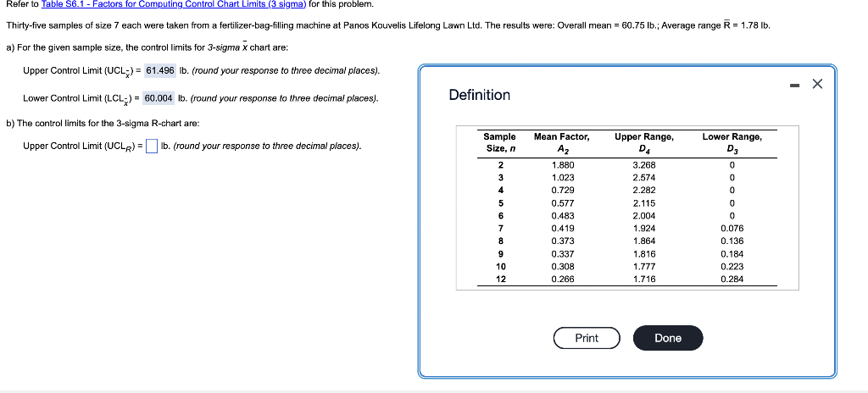Click the D3 value 0.136
Viewport: 868px width, 393px height.
click(x=732, y=241)
